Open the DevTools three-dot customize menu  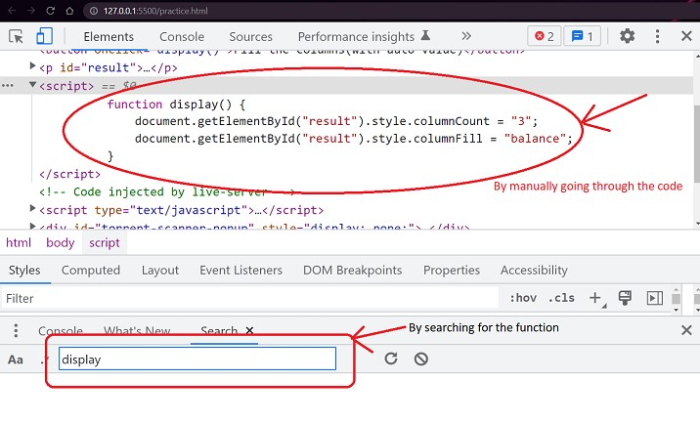tap(657, 36)
